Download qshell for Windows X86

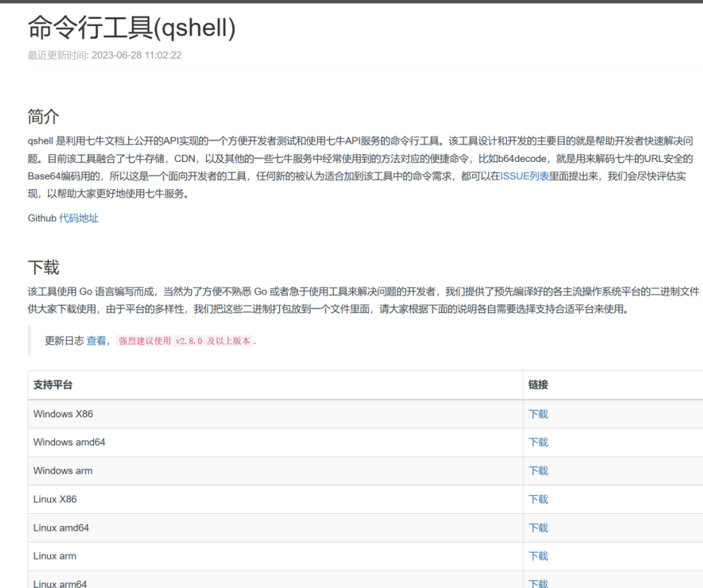coord(538,414)
